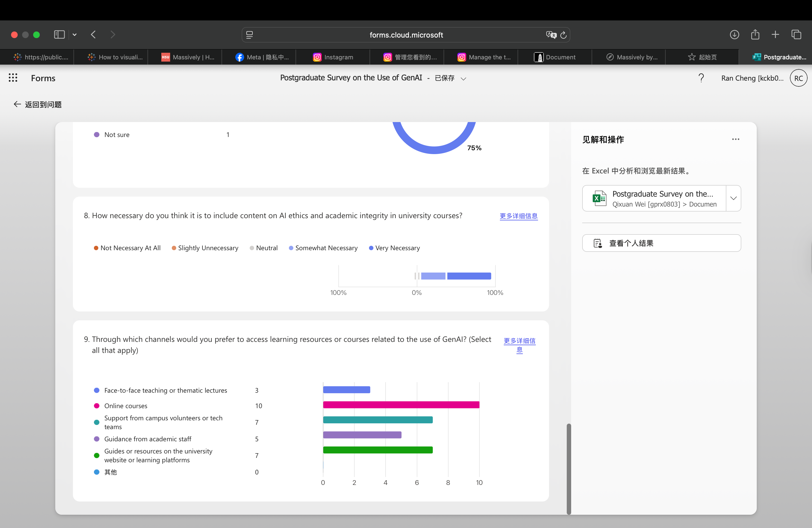812x528 pixels.
Task: Open the translate page icon
Action: pos(551,35)
